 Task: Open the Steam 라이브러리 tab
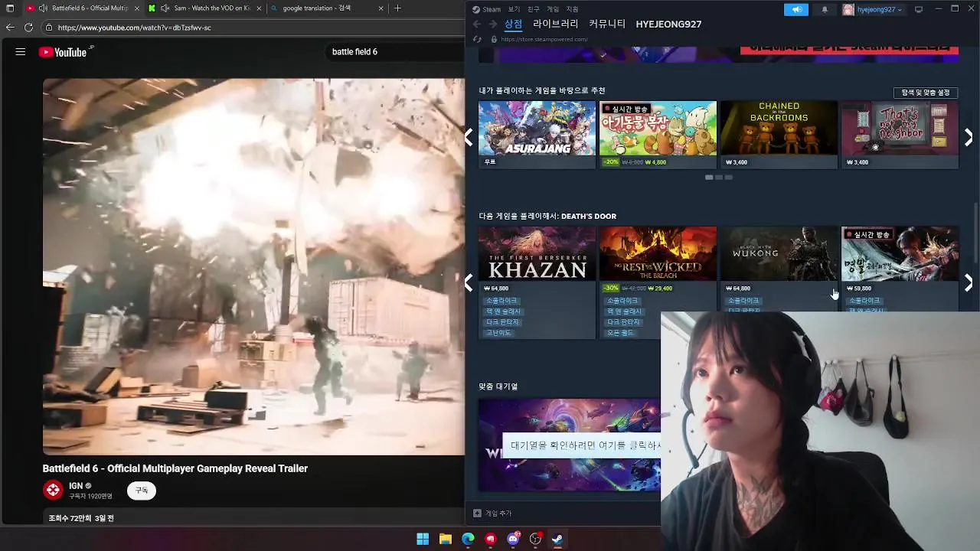click(556, 24)
